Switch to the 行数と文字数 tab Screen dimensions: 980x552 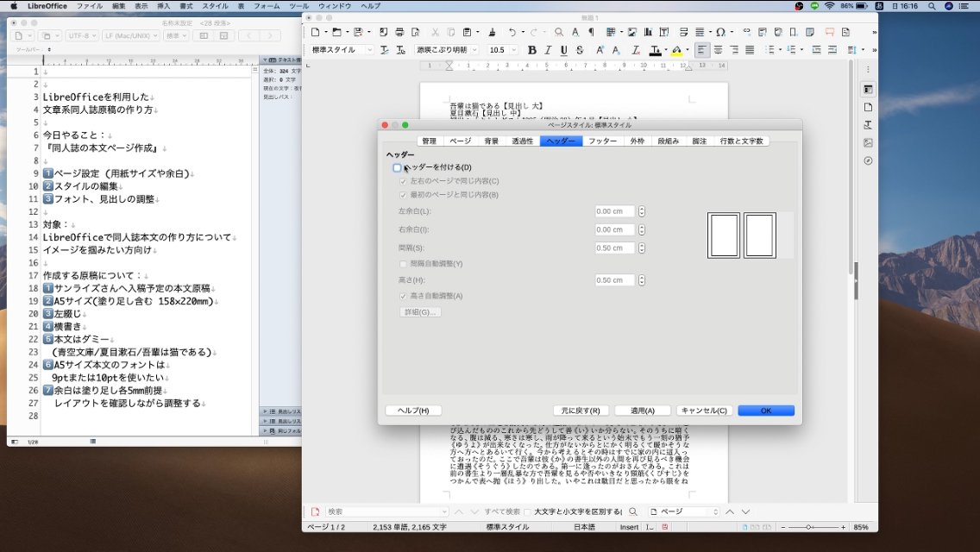pos(741,141)
